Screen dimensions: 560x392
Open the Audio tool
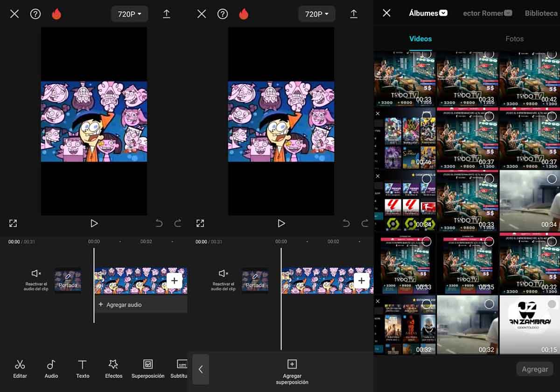51,369
